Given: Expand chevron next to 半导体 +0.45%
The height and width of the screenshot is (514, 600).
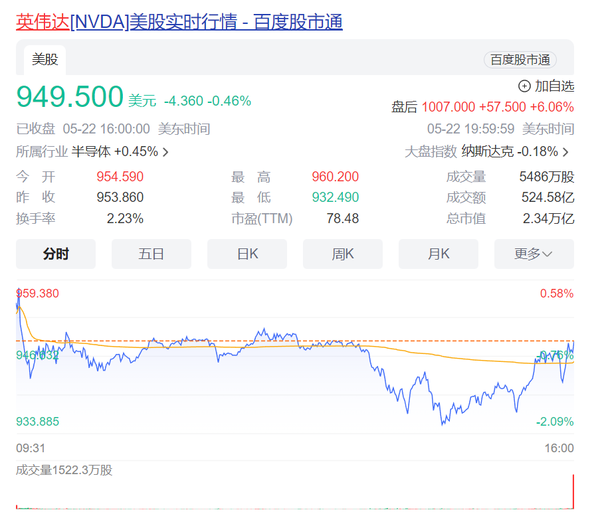Looking at the screenshot, I should [x=165, y=152].
